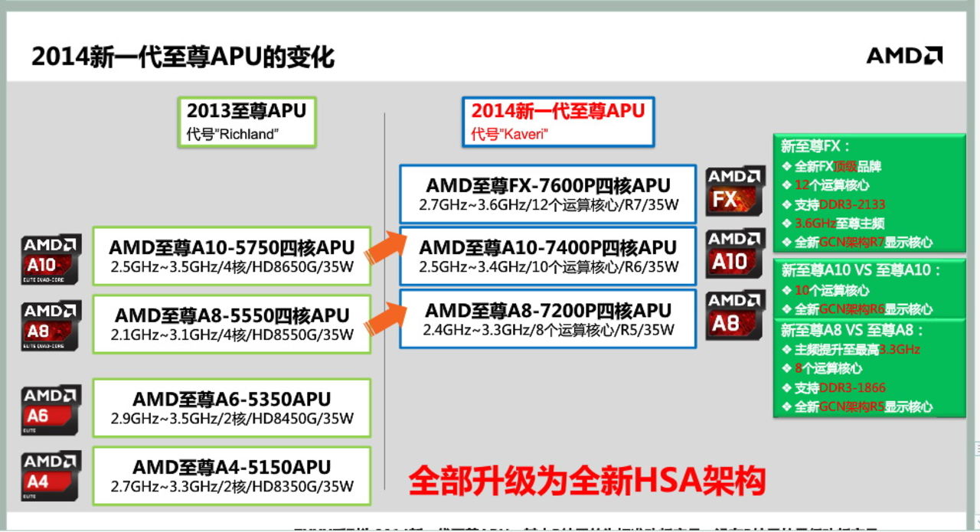The width and height of the screenshot is (980, 532).
Task: Select the 2013至尊APU Richland heading box
Action: (x=247, y=122)
